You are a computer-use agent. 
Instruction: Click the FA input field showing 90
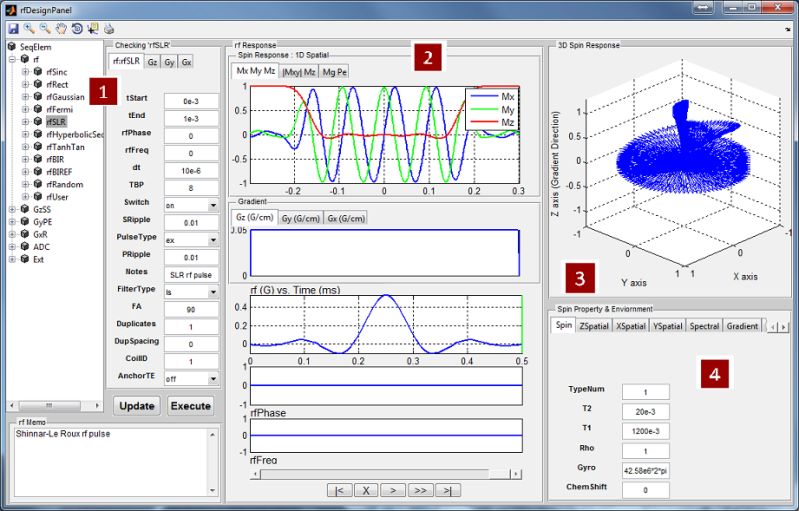click(191, 309)
